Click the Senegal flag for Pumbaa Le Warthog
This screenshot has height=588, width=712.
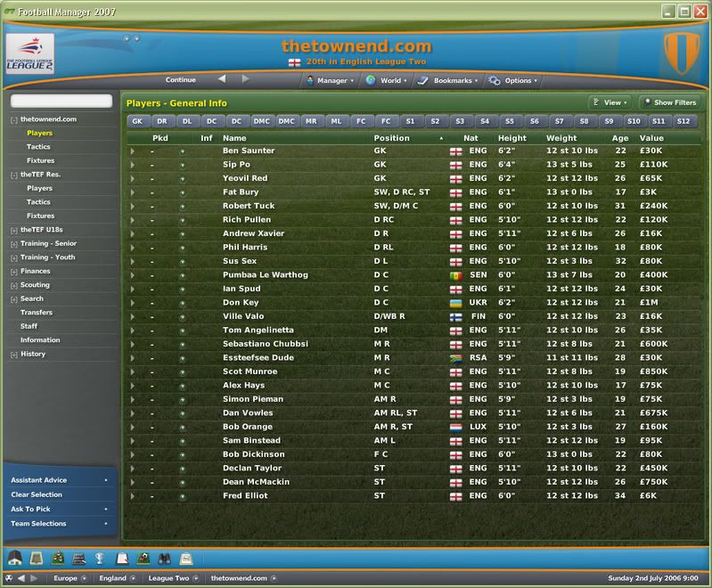tap(456, 275)
